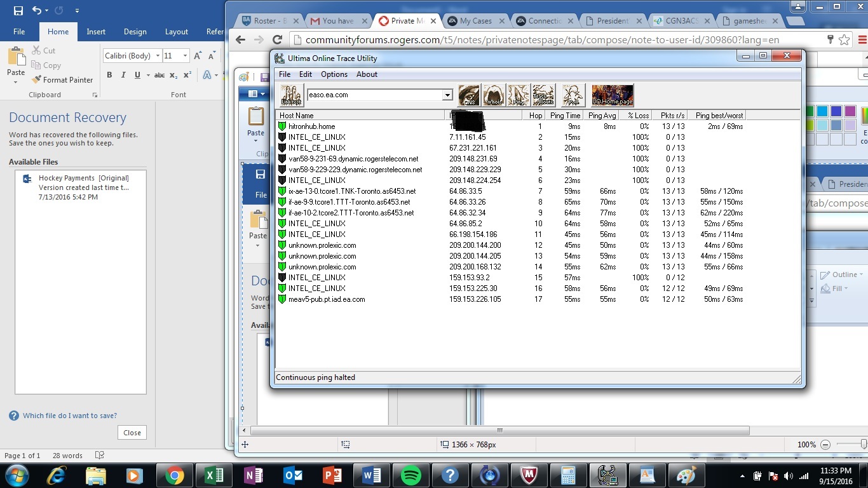This screenshot has height=488, width=868.
Task: Click the easo.ea.com host input field
Action: click(x=375, y=95)
